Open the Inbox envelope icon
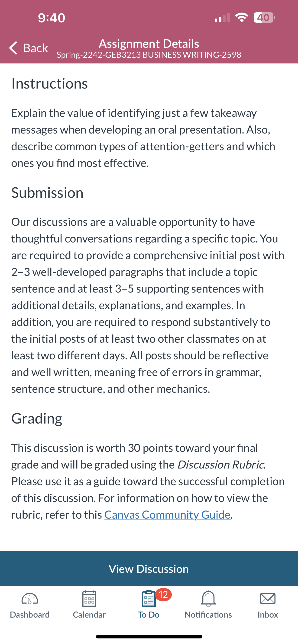Viewport: 298px width, 644px height. click(268, 599)
